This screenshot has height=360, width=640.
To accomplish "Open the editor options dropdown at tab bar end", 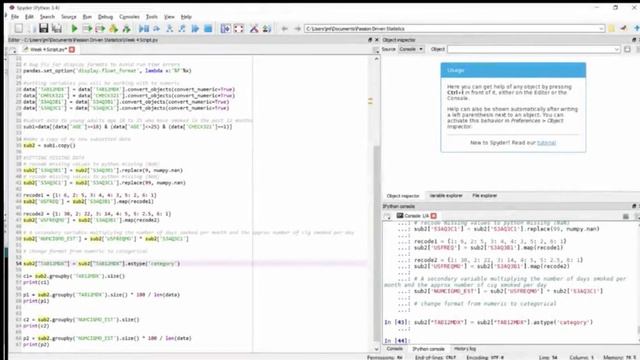I will pyautogui.click(x=376, y=50).
